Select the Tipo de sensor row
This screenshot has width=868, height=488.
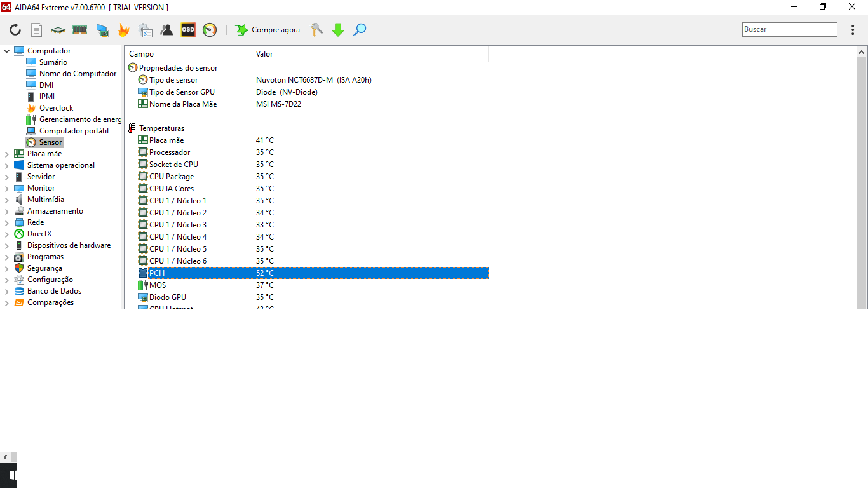(307, 80)
